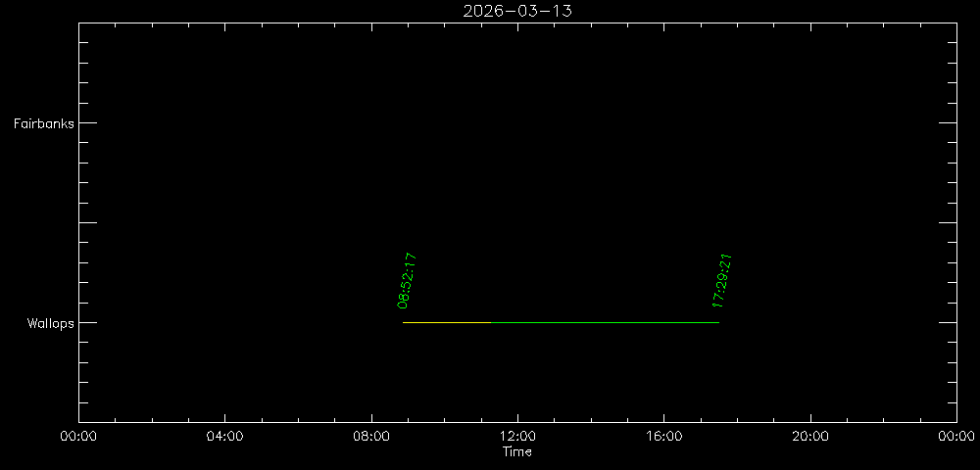
Task: Click the leftmost 00:00 axis label
Action: point(78,438)
